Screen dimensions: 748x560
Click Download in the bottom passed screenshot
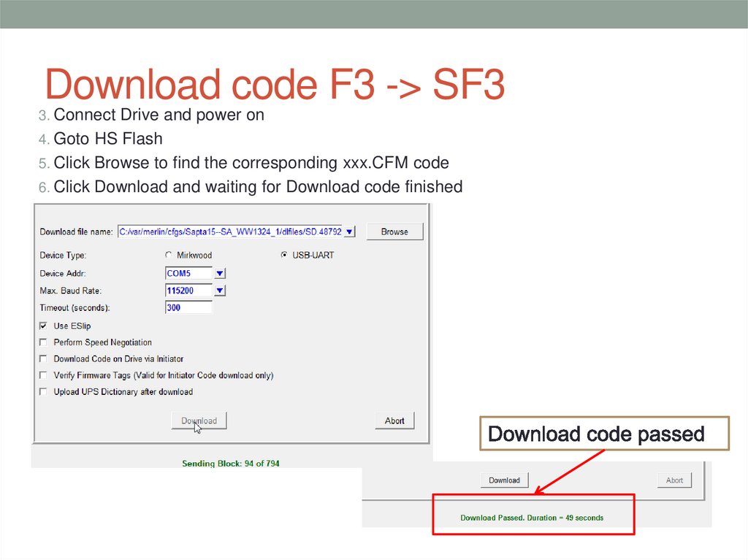[504, 480]
